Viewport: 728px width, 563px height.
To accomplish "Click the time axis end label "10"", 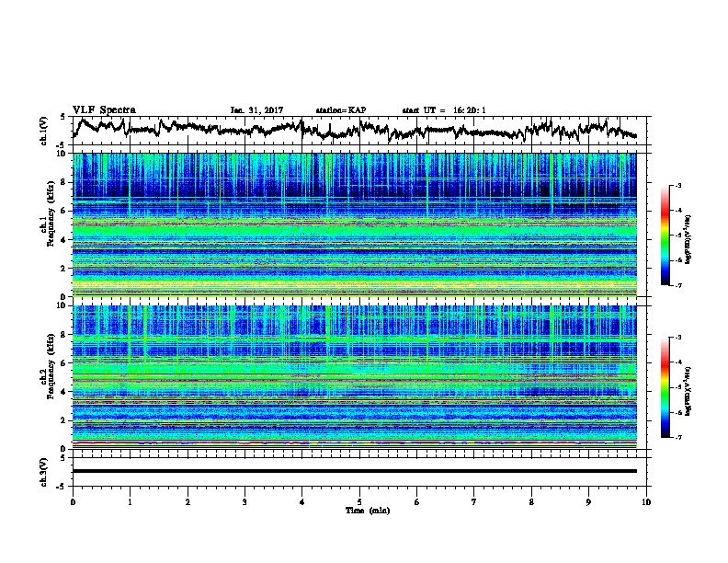I will pos(646,502).
